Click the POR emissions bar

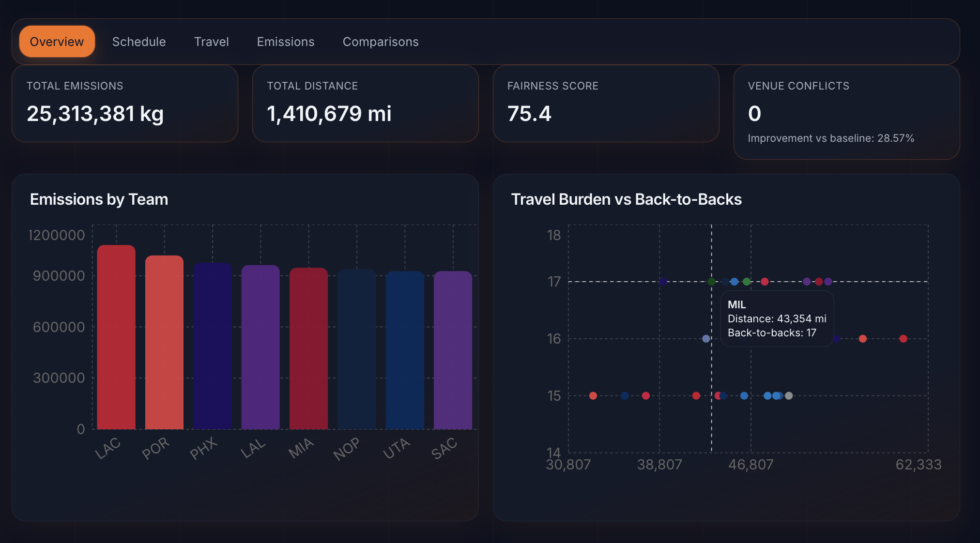tap(164, 344)
